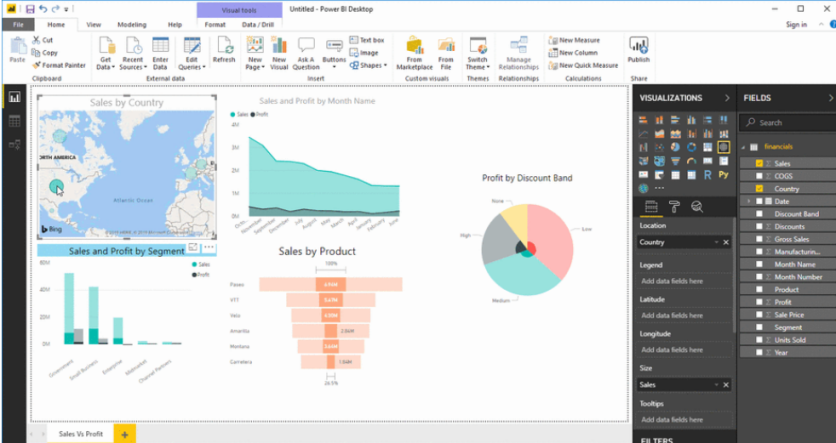Viewport: 836px width, 443px height.
Task: Open the Data / Drill tab
Action: point(258,25)
